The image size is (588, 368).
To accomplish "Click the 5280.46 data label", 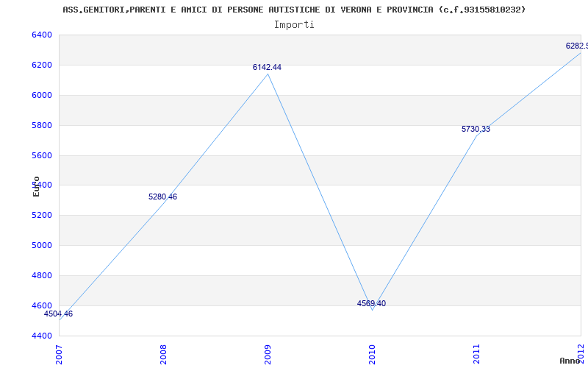I will (x=162, y=197).
